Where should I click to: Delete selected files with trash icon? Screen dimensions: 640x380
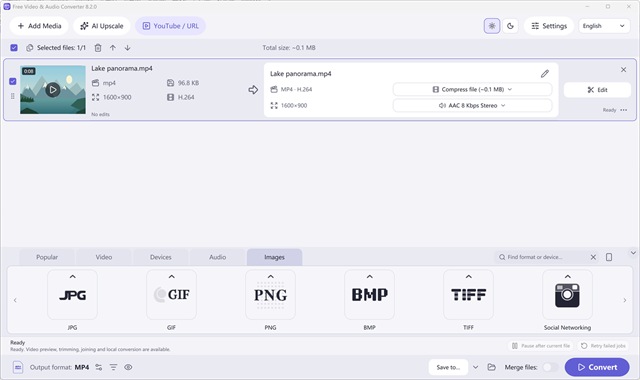98,48
